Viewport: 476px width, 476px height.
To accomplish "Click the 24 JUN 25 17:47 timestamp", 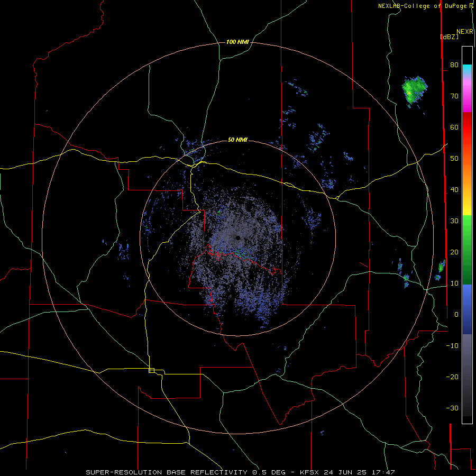I will [x=359, y=472].
